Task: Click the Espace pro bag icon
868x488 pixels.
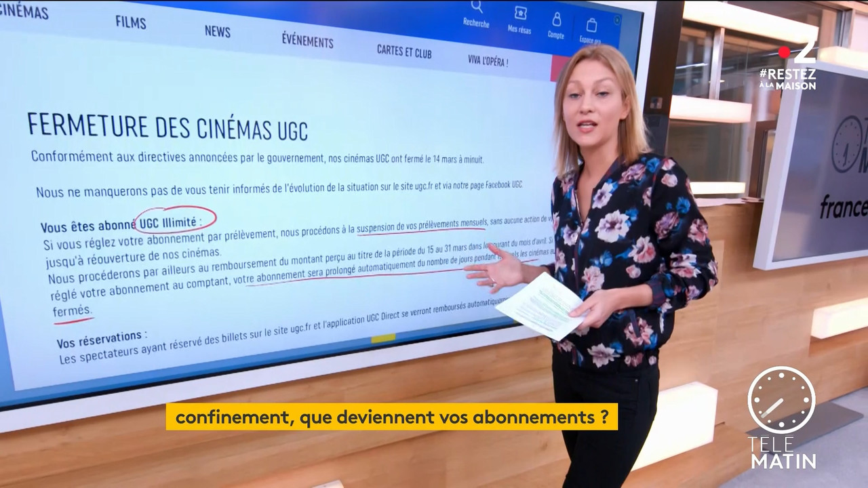Action: [x=591, y=26]
